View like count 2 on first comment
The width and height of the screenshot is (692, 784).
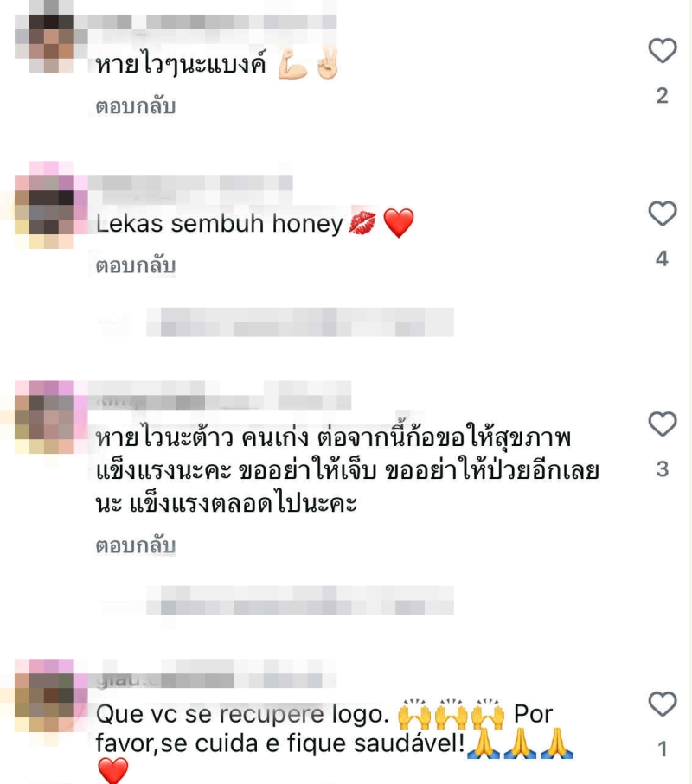[662, 95]
